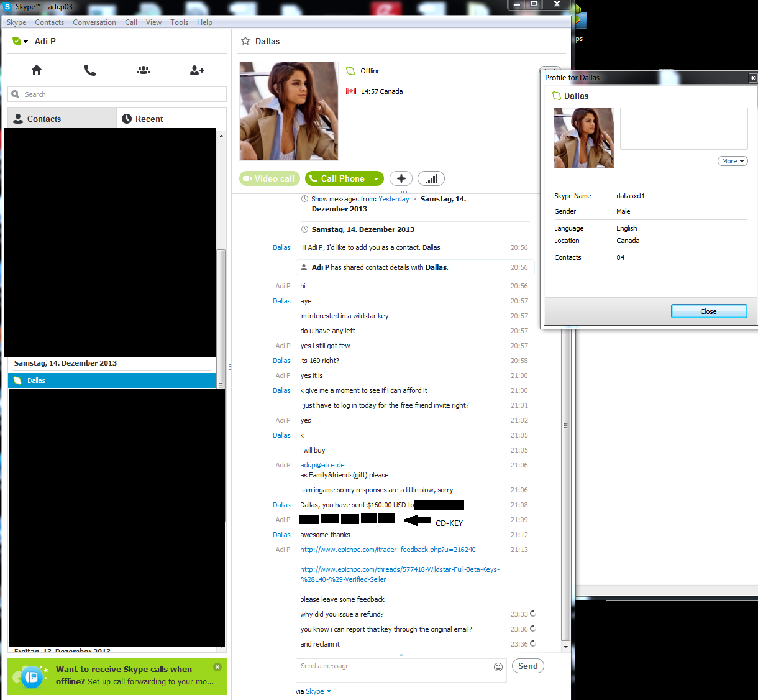
Task: Click the Video call button
Action: tap(269, 178)
